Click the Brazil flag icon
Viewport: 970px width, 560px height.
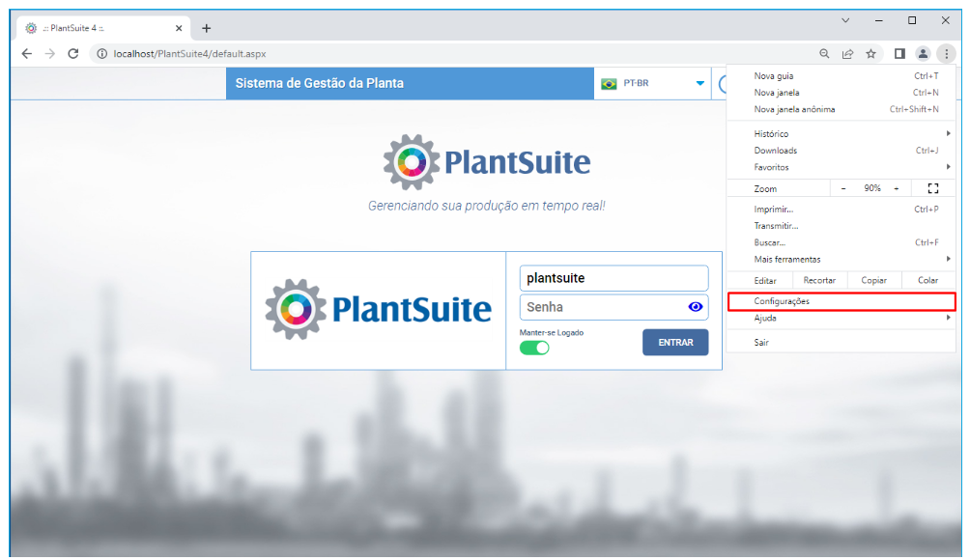[609, 83]
